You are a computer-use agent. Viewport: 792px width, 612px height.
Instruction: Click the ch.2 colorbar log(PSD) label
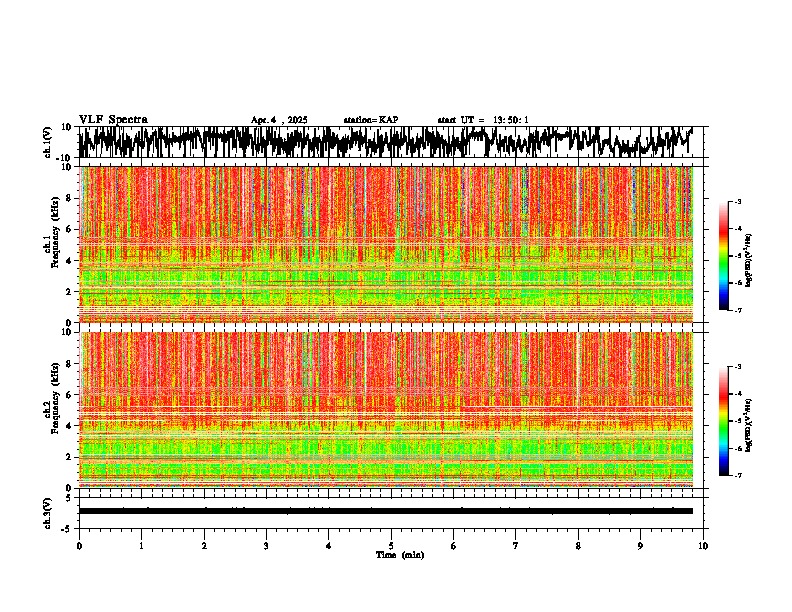(749, 425)
